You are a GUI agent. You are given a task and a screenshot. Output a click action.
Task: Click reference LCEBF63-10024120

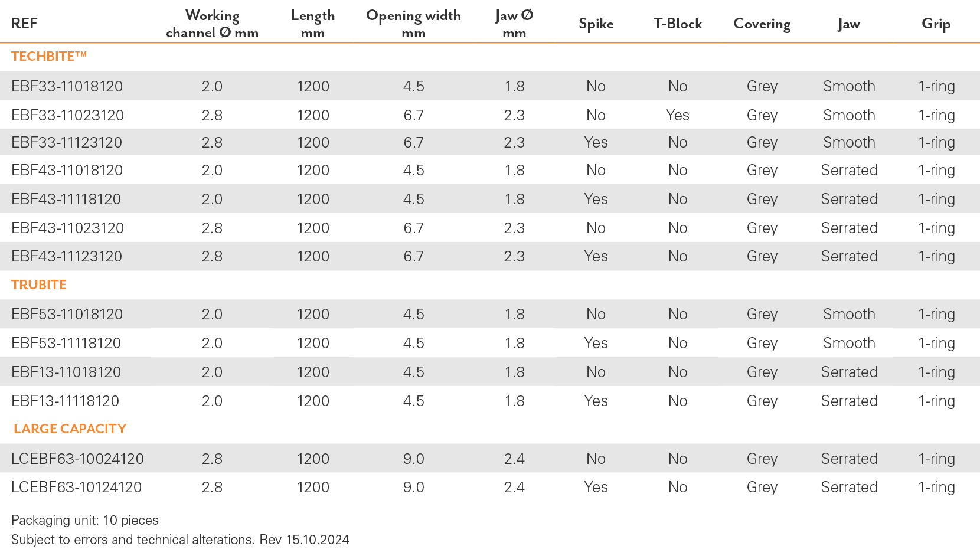pyautogui.click(x=78, y=459)
